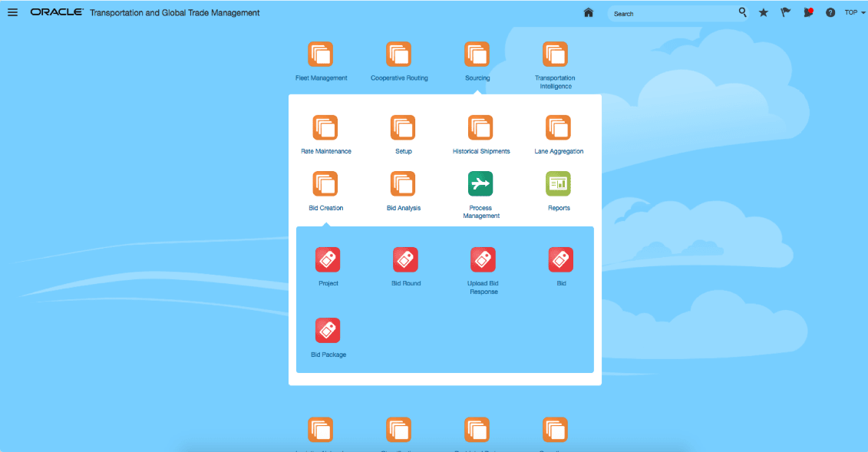Check notifications via the flag icon
Viewport: 868px width, 452px height.
point(785,12)
